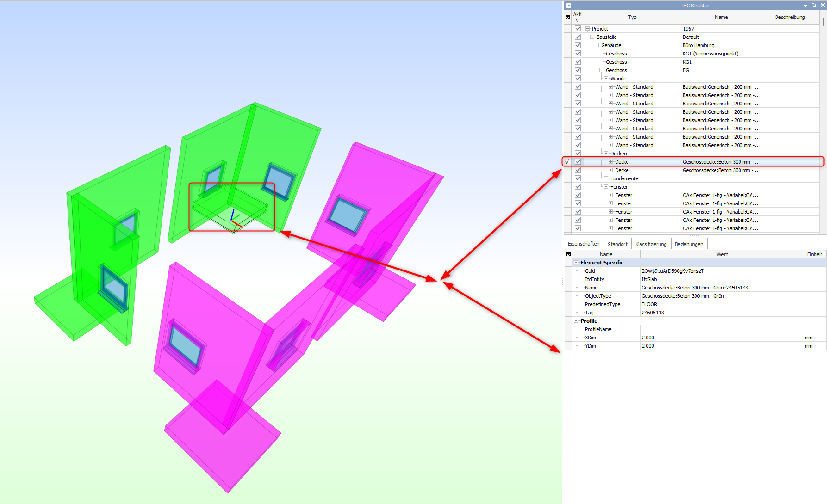
Task: Toggle the Aktiv checkbox for the Gebäude row
Action: click(578, 45)
